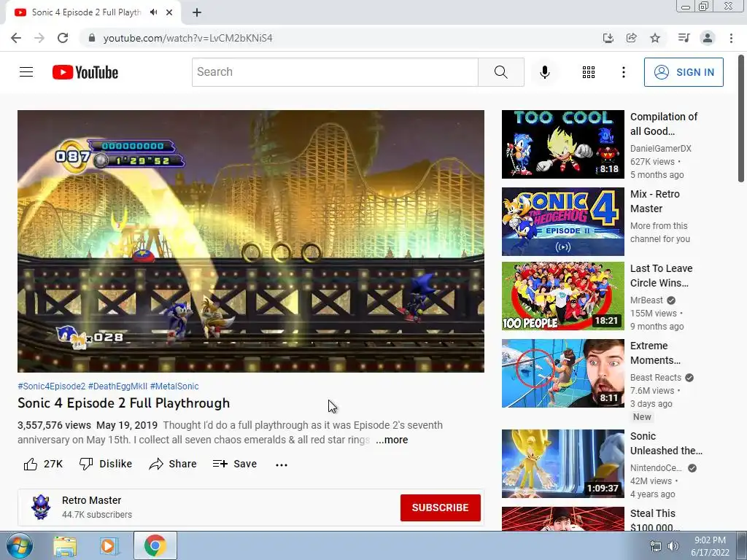
Task: Click the taskbar clock showing 9:02 PM
Action: [710, 546]
